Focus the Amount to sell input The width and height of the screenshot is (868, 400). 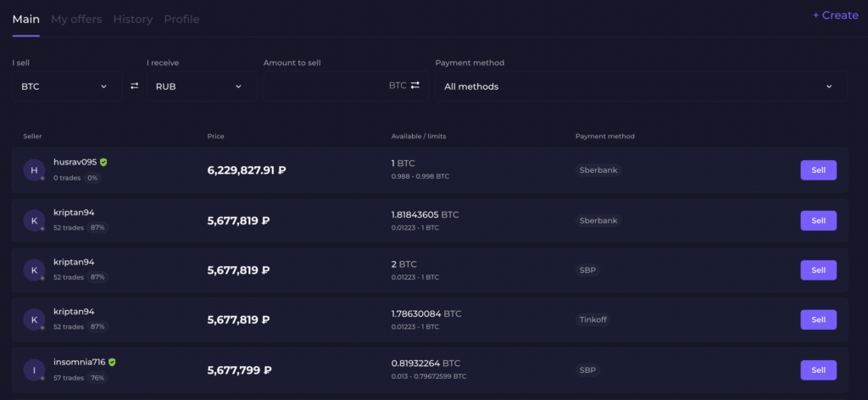[x=346, y=86]
